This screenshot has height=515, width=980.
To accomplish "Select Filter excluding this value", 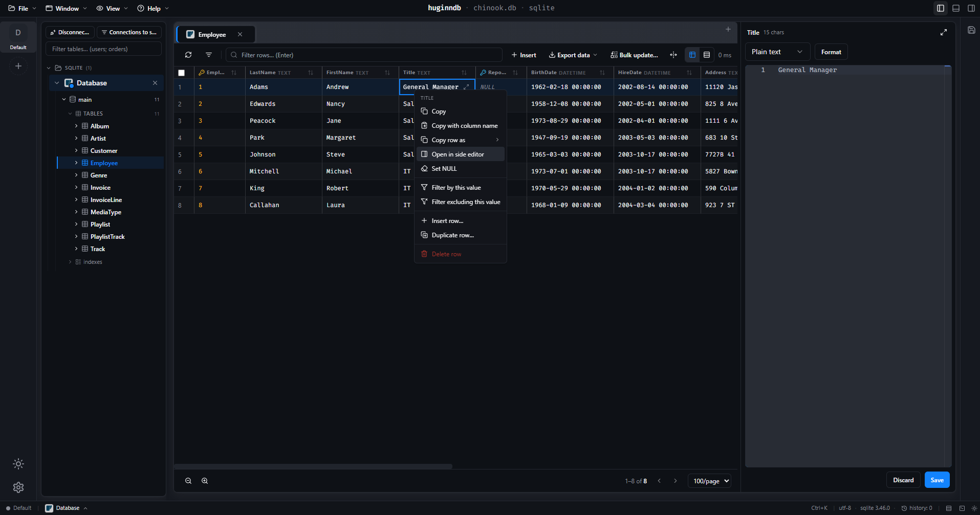I will tap(460, 201).
